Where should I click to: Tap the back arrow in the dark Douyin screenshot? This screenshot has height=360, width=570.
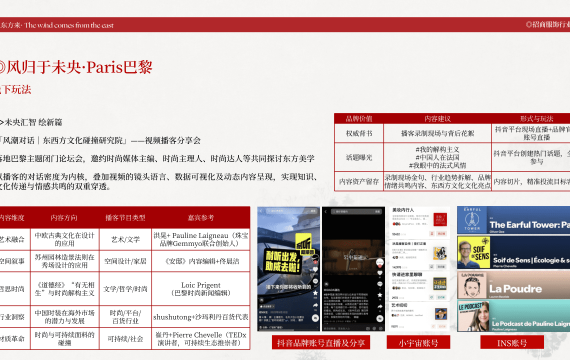326,212
